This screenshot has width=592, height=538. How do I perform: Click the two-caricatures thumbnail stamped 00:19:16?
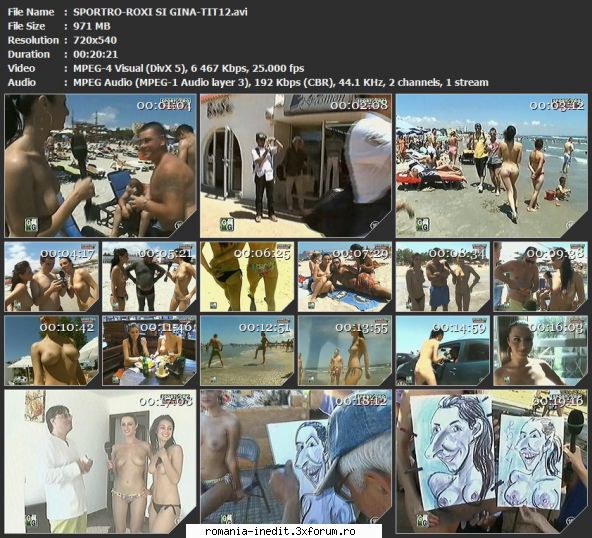coord(492,461)
